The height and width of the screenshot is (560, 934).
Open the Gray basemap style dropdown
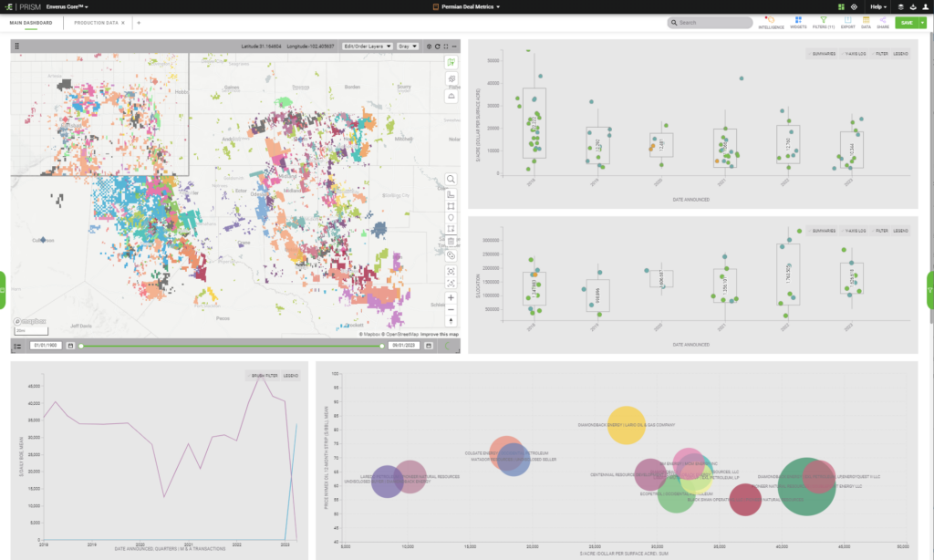[x=408, y=46]
